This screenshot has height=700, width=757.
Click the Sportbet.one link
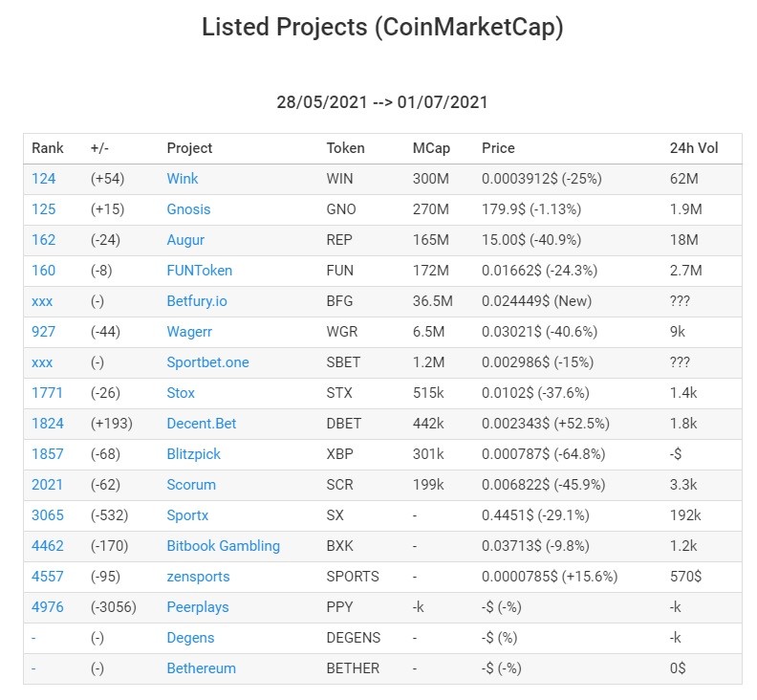[x=207, y=362]
